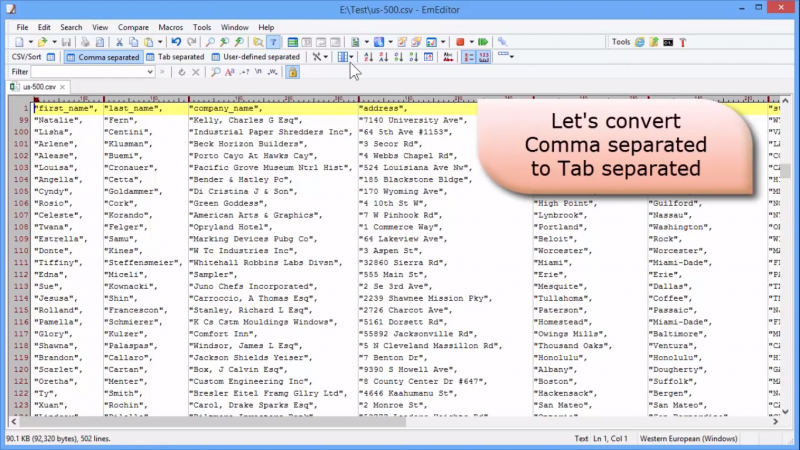Open the Help menu

266,27
